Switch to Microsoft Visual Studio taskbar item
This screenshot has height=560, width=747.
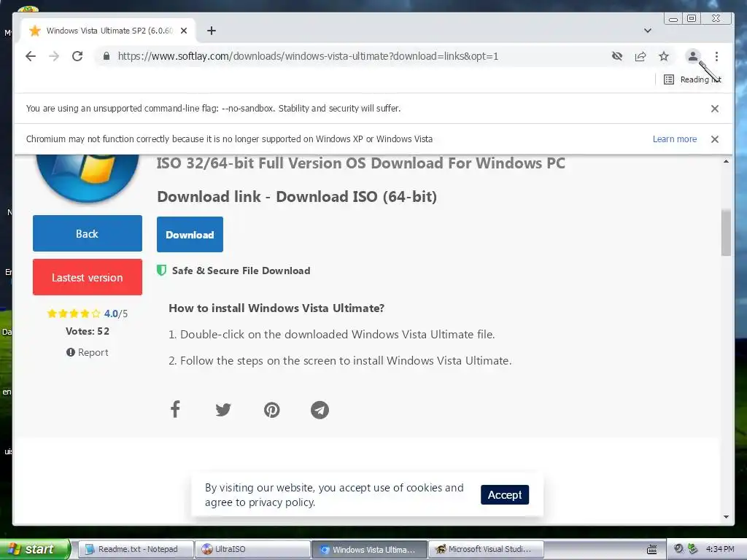pyautogui.click(x=486, y=549)
